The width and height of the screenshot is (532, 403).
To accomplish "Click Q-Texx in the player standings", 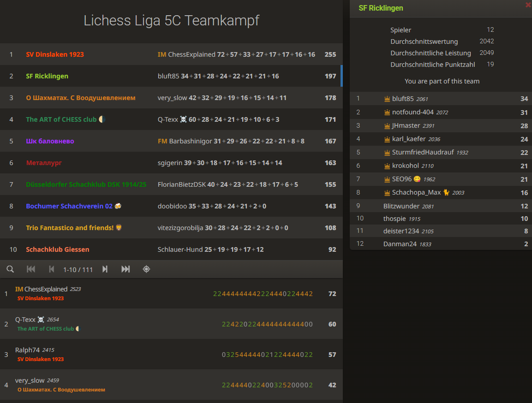I will pos(25,320).
